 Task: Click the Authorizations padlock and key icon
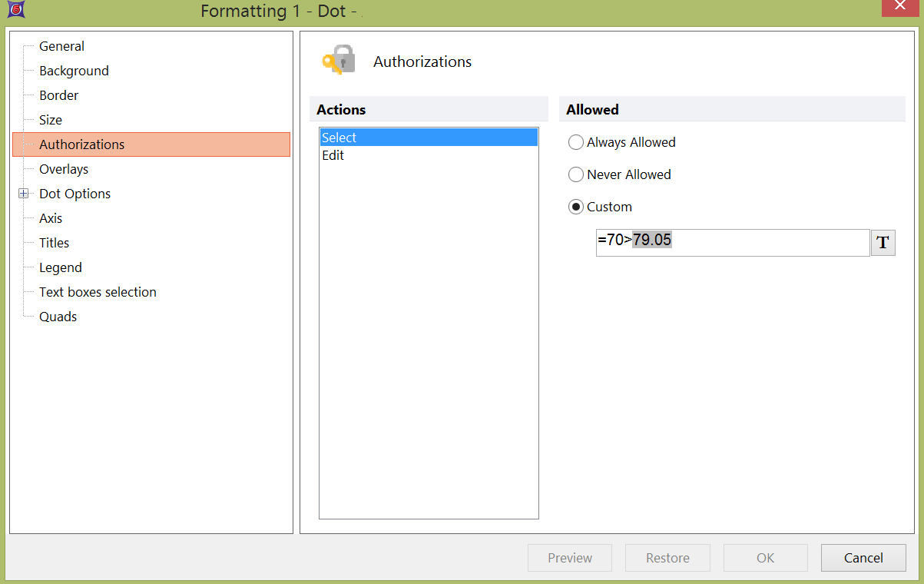[x=339, y=61]
